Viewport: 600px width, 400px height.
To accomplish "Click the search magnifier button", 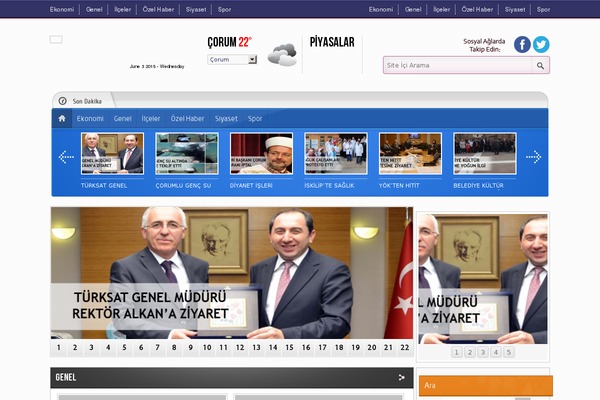I will point(540,65).
